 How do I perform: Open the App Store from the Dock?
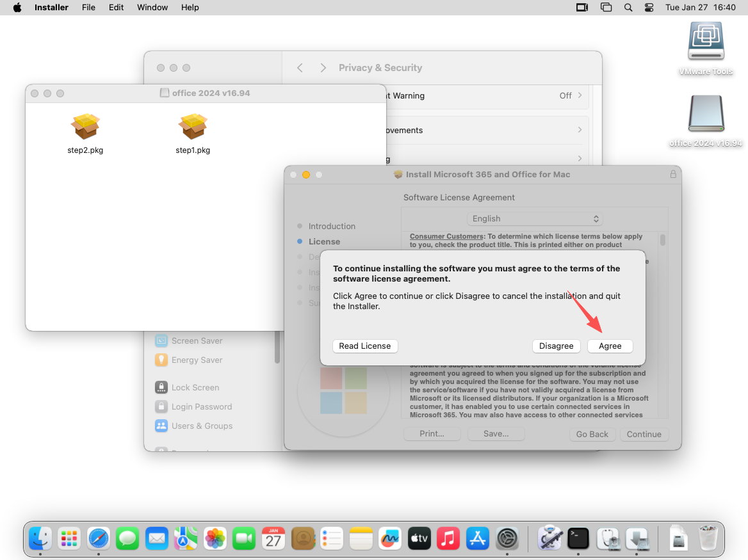(478, 539)
